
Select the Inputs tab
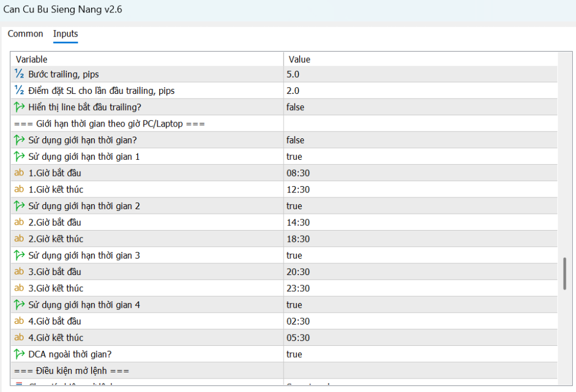click(65, 34)
